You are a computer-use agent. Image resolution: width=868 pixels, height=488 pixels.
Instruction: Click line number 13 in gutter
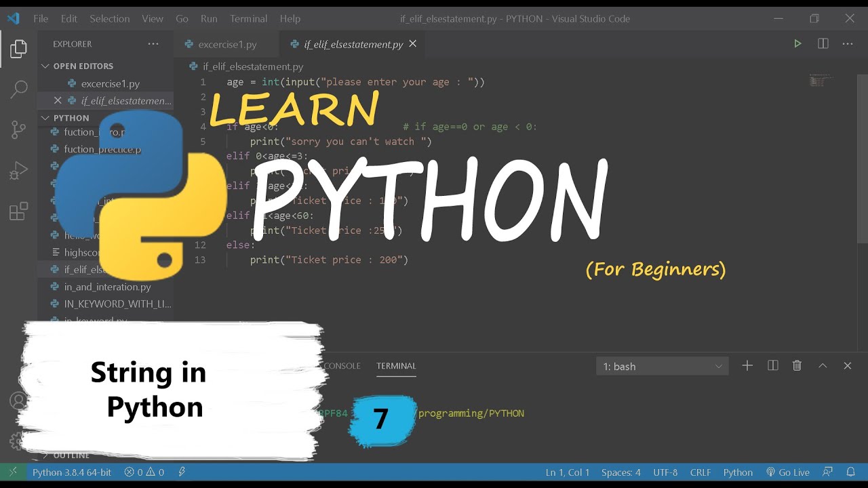coord(199,260)
